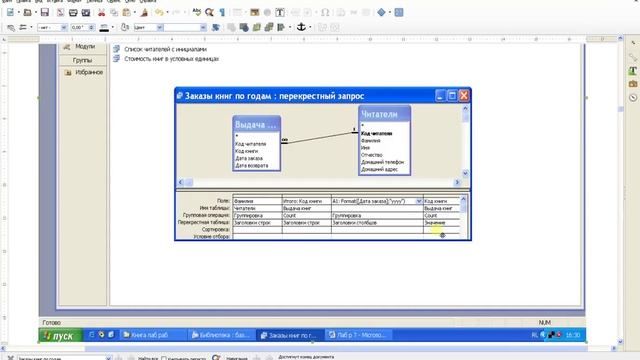Open query 'Стоимость книг в условных единицах'
This screenshot has height=360, width=640.
click(x=171, y=59)
